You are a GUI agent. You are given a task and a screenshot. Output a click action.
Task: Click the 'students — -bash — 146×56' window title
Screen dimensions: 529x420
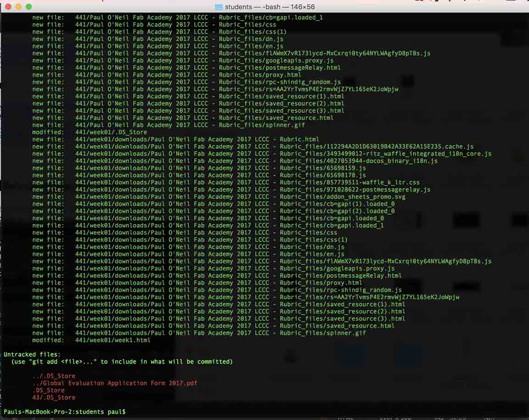click(270, 7)
